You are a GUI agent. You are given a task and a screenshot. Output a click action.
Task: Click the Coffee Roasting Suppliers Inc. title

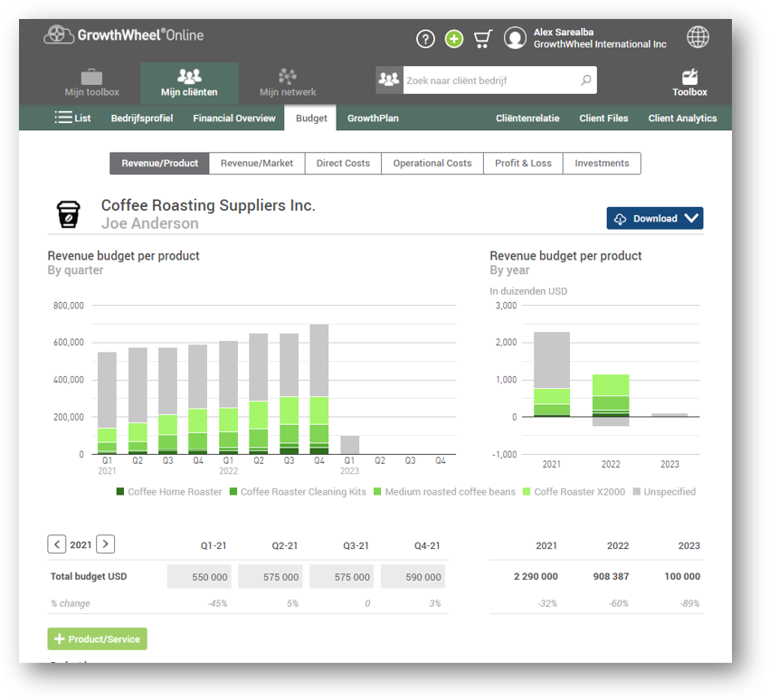[208, 205]
